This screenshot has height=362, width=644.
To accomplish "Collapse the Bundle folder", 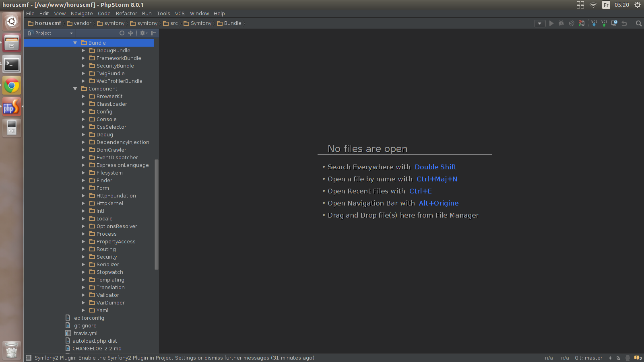I will (x=75, y=43).
